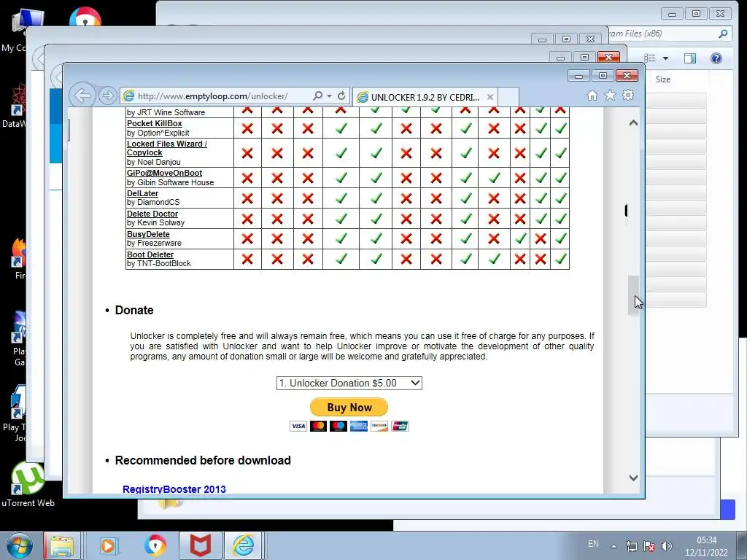Screen dimensions: 747x560
Task: Click the Discover card icon
Action: (x=379, y=426)
